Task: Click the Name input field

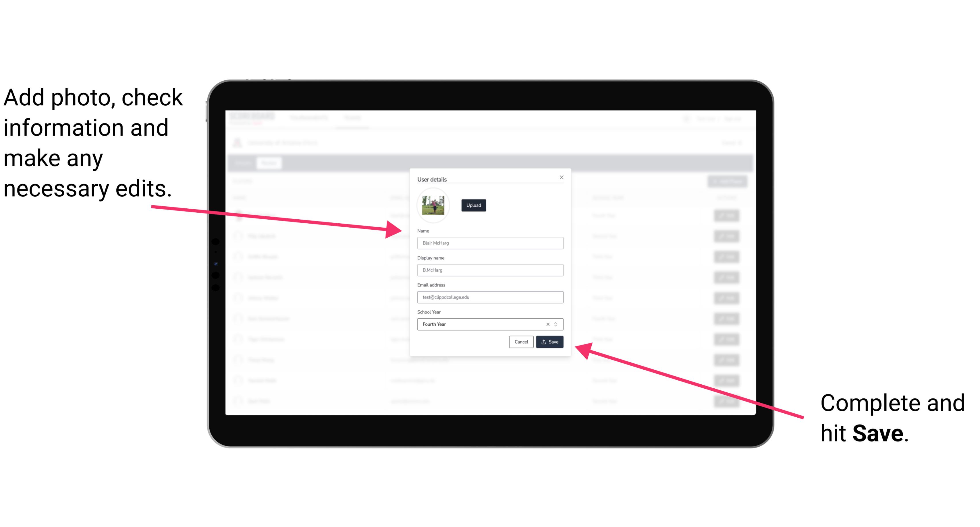Action: pos(489,243)
